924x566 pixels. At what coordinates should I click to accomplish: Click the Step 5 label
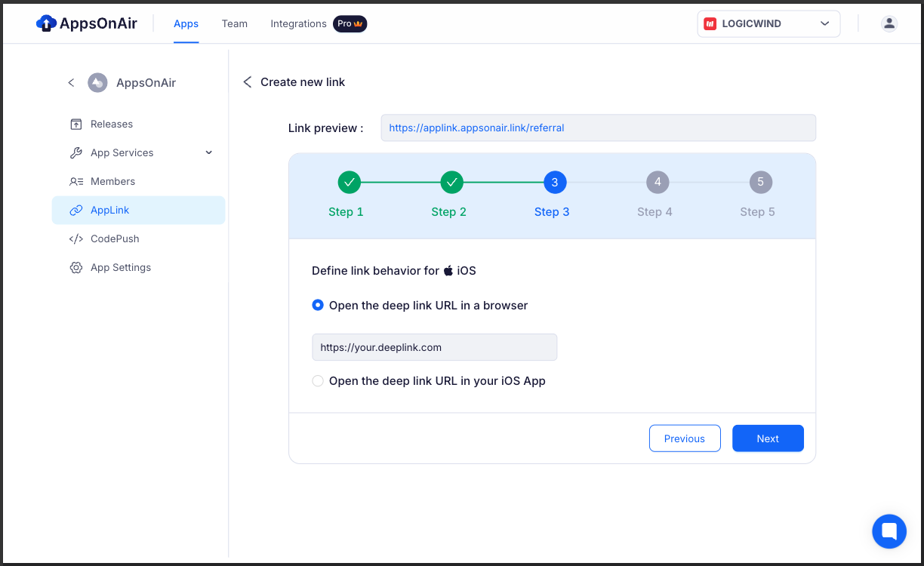coord(757,212)
